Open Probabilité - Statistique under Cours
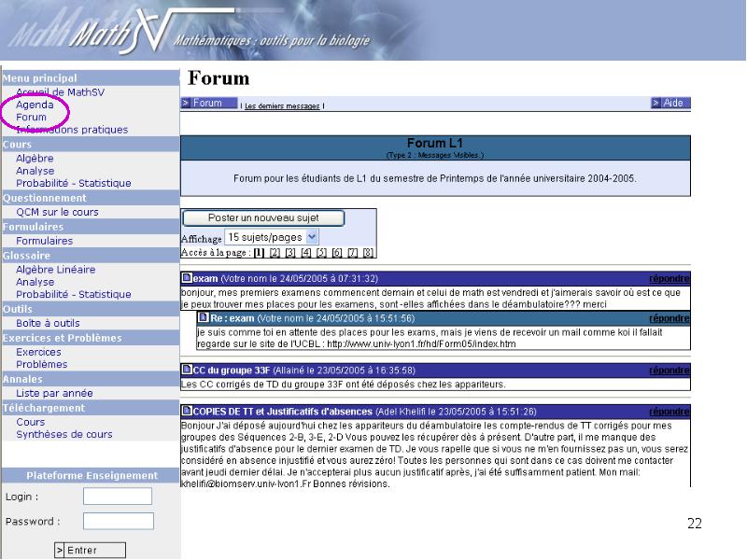The height and width of the screenshot is (560, 747). pyautogui.click(x=74, y=183)
